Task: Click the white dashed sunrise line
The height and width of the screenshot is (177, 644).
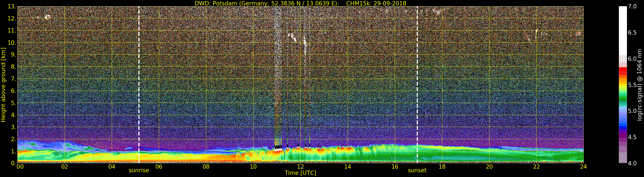Action: click(x=139, y=85)
